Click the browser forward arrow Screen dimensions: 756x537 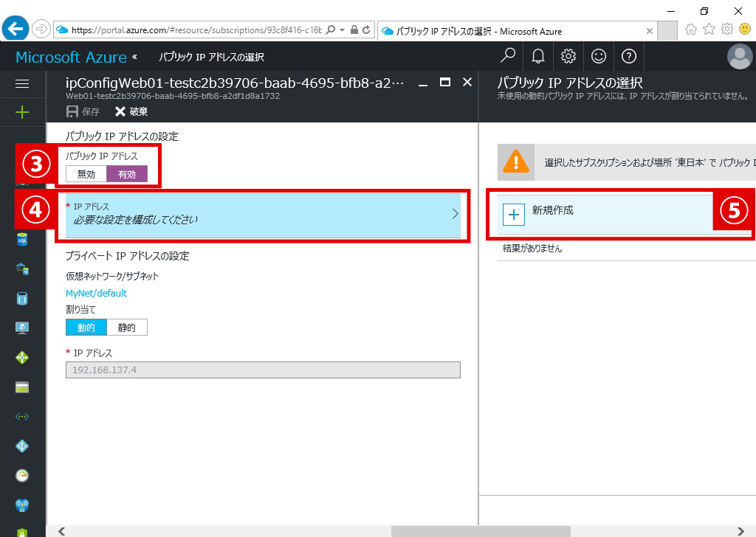(41, 30)
